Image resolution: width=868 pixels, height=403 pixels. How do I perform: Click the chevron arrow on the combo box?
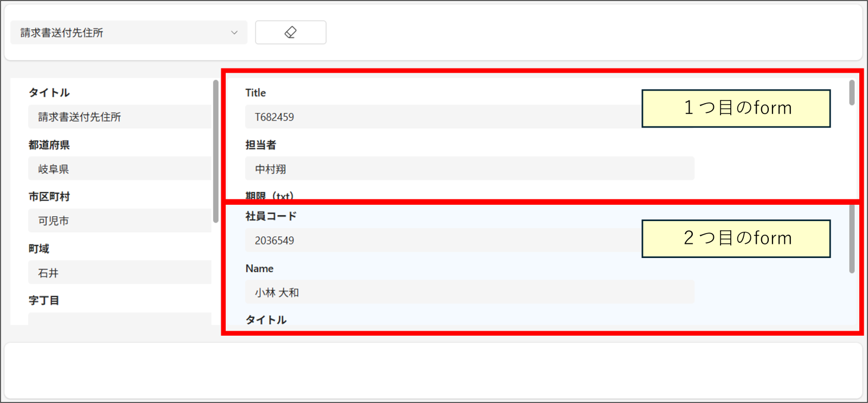coord(234,33)
